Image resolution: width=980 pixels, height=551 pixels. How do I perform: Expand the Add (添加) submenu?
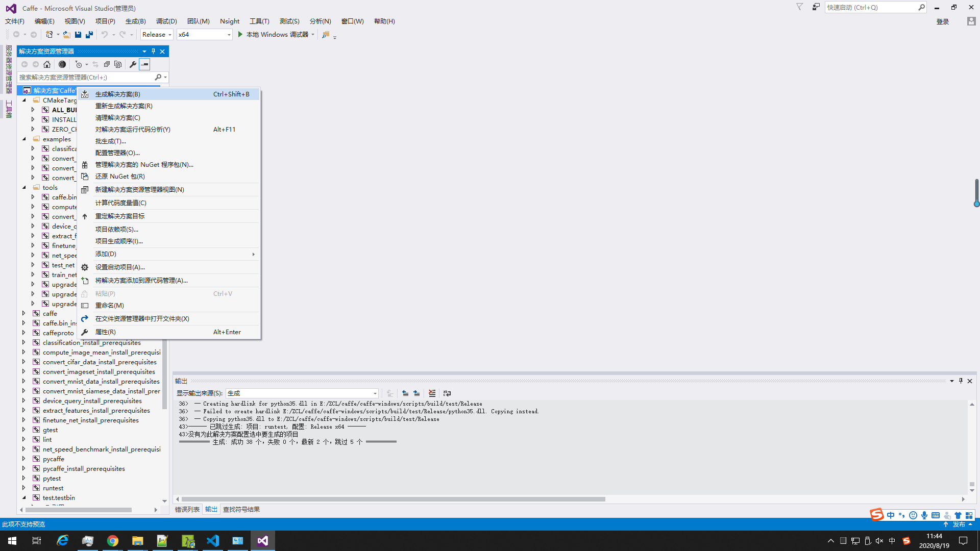(x=169, y=254)
